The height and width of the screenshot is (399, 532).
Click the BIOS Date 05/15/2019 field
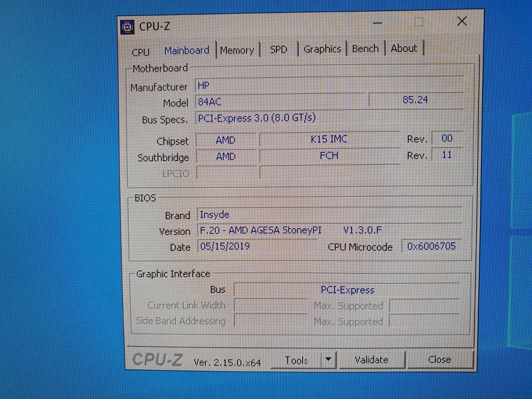(257, 246)
